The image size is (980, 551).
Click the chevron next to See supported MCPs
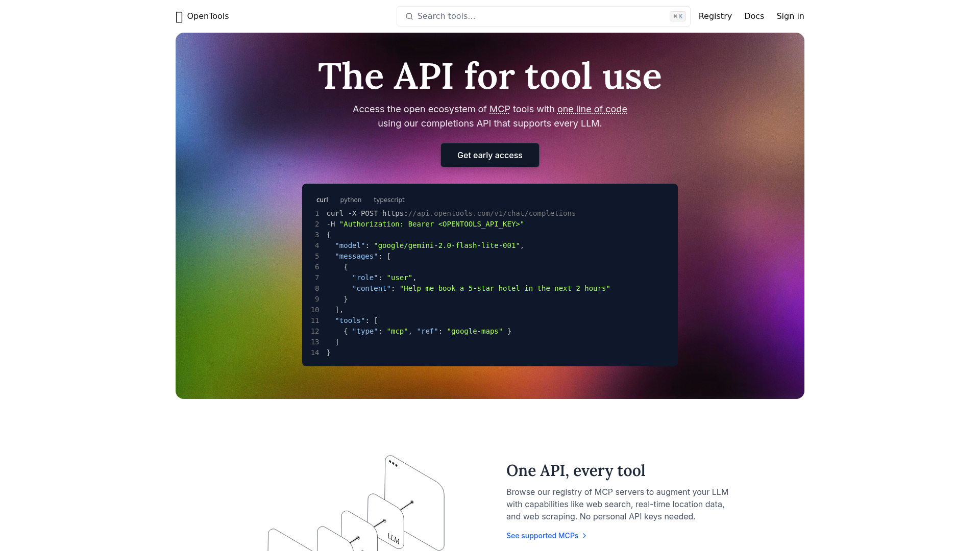pos(584,536)
